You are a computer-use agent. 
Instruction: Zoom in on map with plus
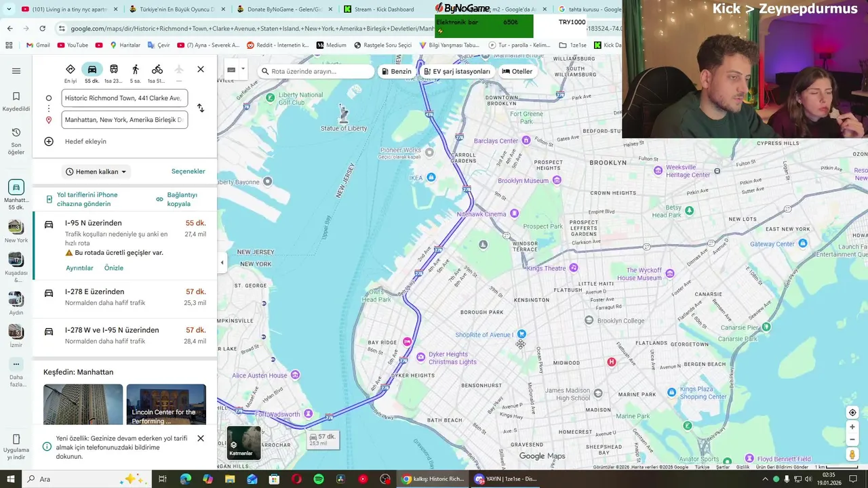point(852,427)
